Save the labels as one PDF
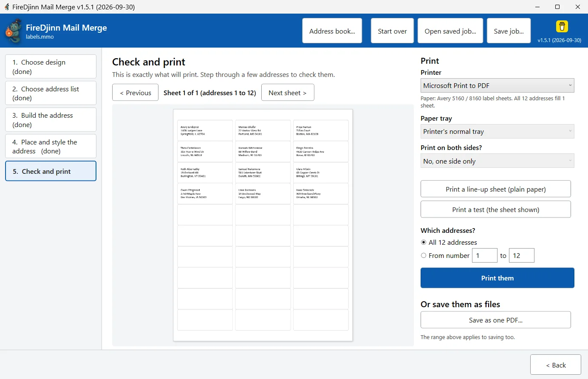 (x=496, y=320)
